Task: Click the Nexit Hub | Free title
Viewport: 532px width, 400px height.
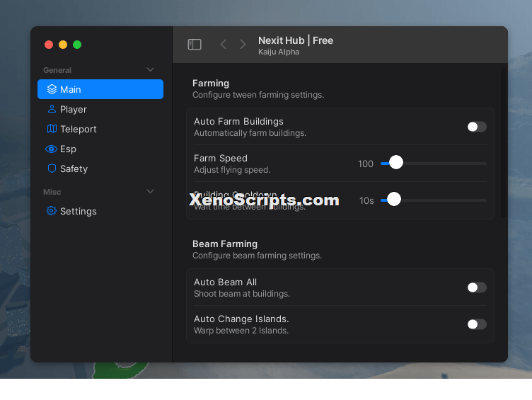Action: click(296, 40)
